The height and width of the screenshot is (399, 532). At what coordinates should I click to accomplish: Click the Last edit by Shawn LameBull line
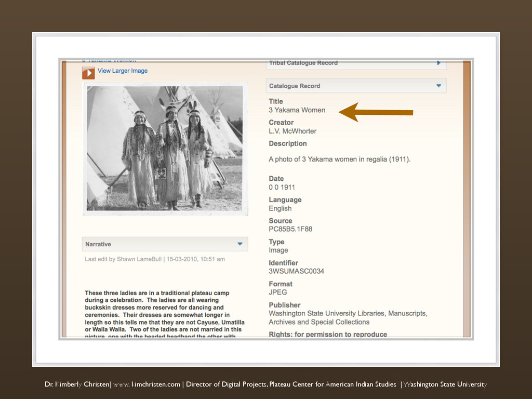[x=155, y=259]
